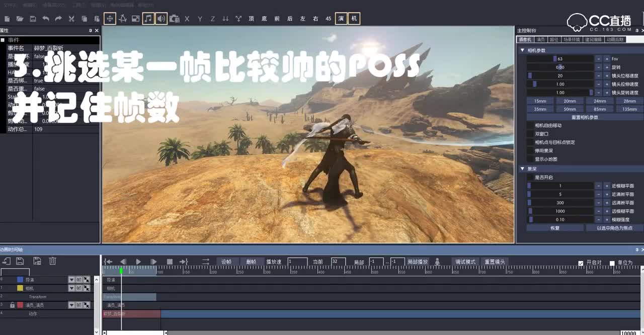Click the 设帧 button

point(227,262)
